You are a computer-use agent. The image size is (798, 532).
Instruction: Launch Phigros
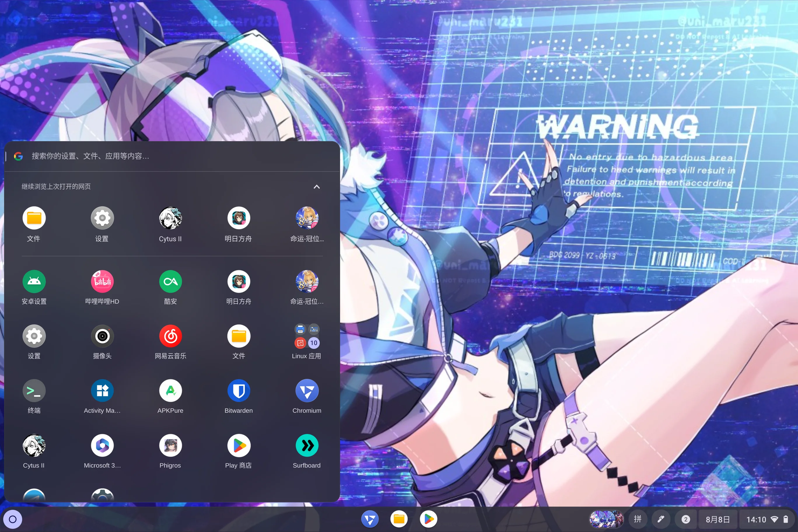click(170, 445)
